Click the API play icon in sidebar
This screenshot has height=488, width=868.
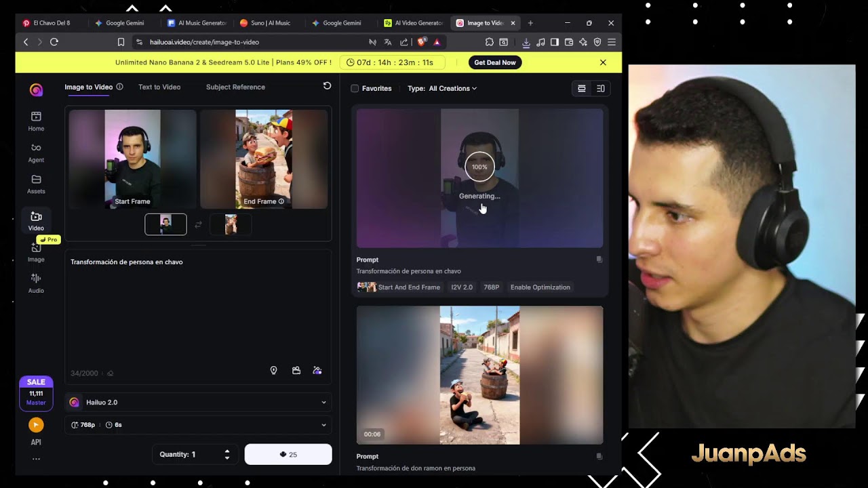(x=36, y=425)
